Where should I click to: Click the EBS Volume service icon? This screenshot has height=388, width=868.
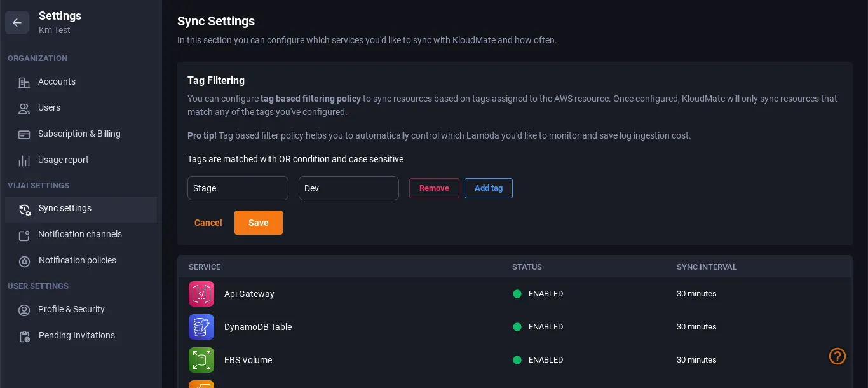[x=201, y=360]
